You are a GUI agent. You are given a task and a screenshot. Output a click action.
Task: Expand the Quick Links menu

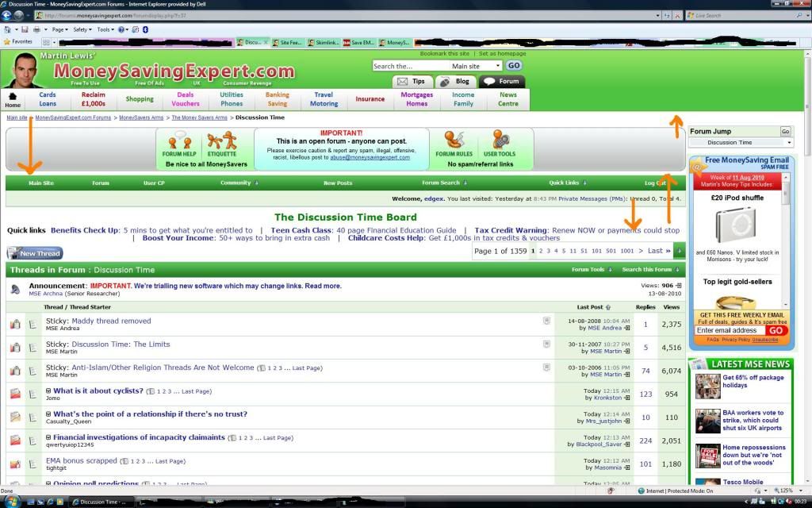point(568,183)
